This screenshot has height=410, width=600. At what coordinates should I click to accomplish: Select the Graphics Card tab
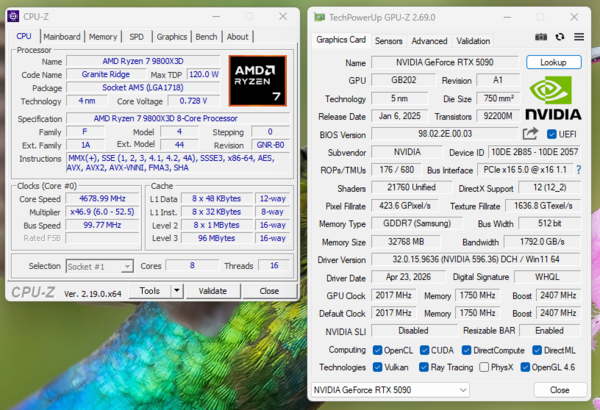[x=341, y=40]
